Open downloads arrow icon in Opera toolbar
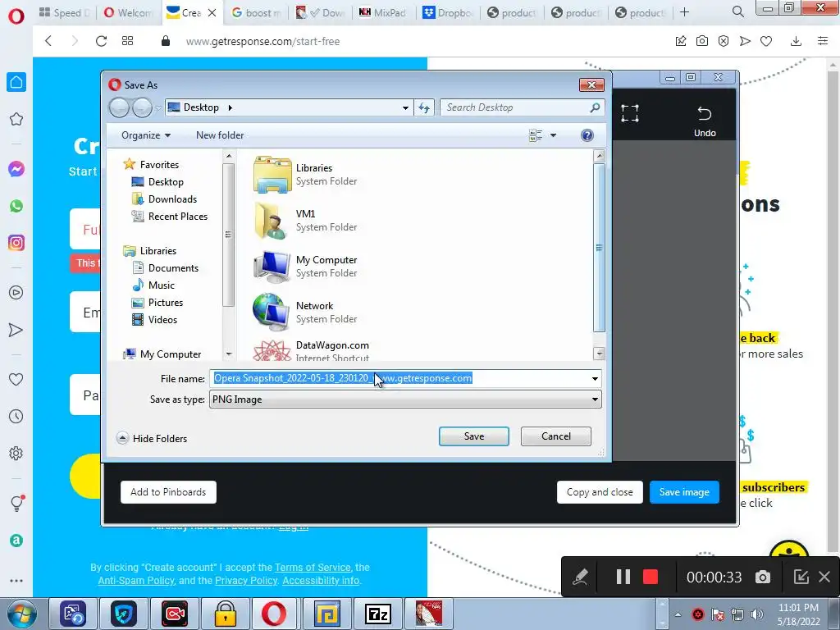This screenshot has height=630, width=840. point(796,41)
